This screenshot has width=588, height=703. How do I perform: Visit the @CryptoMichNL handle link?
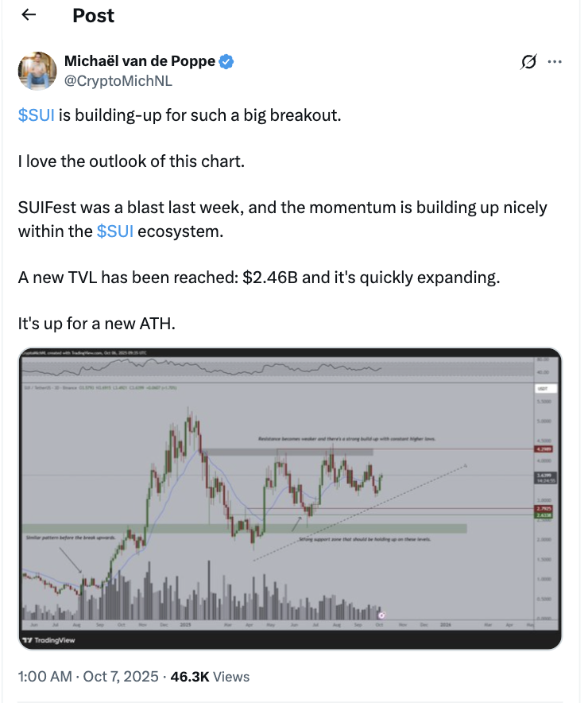pyautogui.click(x=119, y=80)
